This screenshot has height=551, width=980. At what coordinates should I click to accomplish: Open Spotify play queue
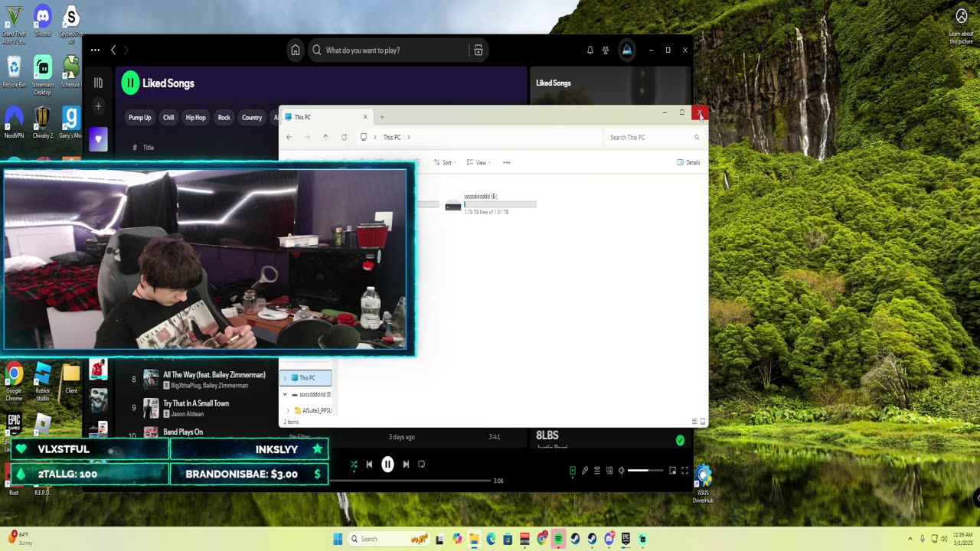click(x=597, y=471)
